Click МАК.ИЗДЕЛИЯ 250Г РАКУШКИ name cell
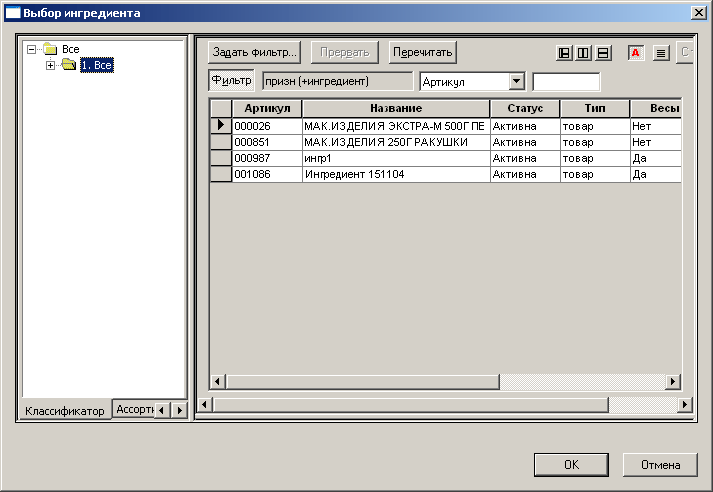The height and width of the screenshot is (492, 713). pyautogui.click(x=396, y=142)
